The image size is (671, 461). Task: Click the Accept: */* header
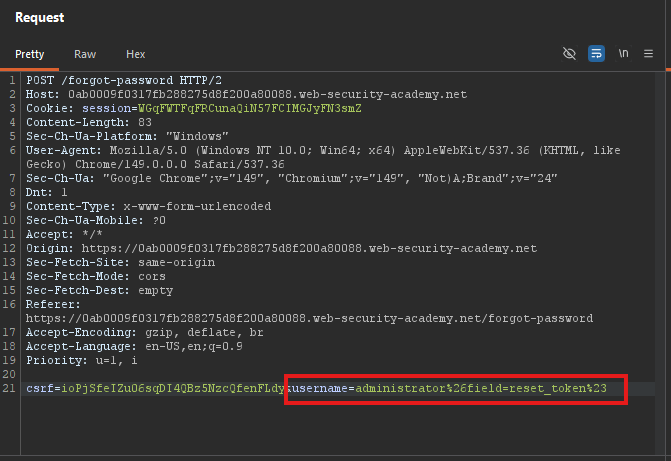coord(64,235)
